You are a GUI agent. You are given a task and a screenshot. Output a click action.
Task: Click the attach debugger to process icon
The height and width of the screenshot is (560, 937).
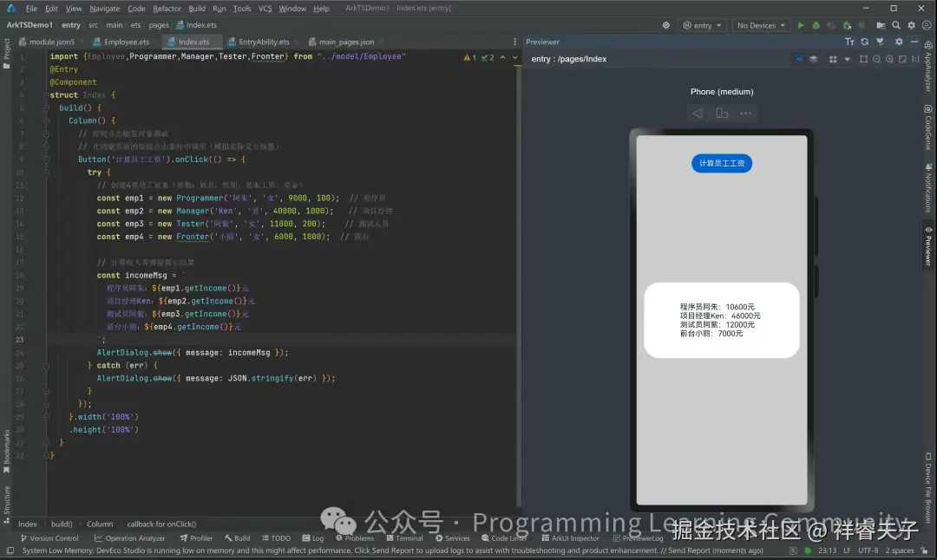[847, 25]
